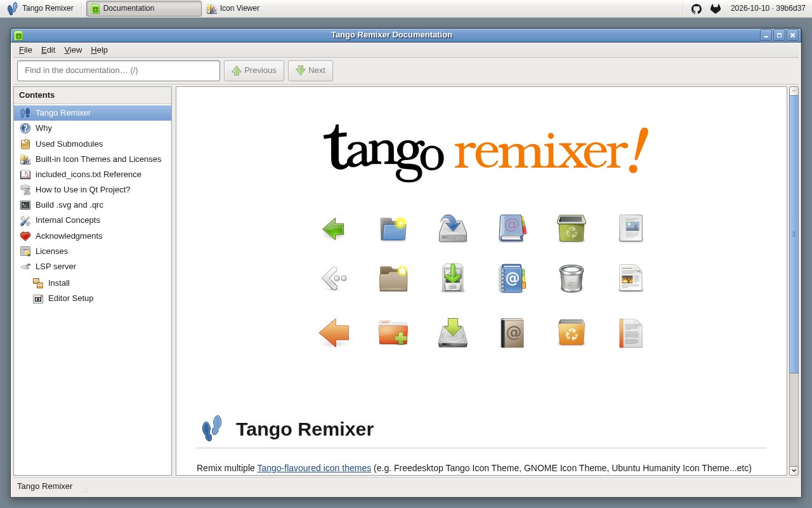Click the tango remixer logo image
812x508 pixels.
pos(485,152)
